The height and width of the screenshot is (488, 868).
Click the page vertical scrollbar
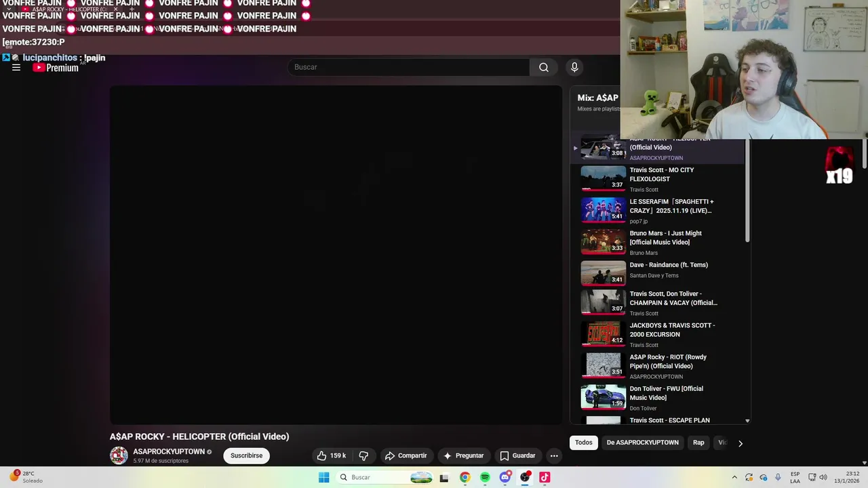865,154
